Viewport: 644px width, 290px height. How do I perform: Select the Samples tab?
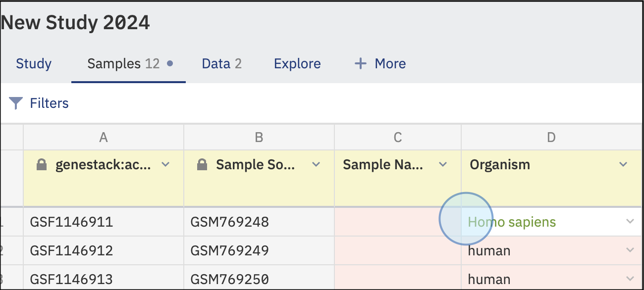(123, 63)
